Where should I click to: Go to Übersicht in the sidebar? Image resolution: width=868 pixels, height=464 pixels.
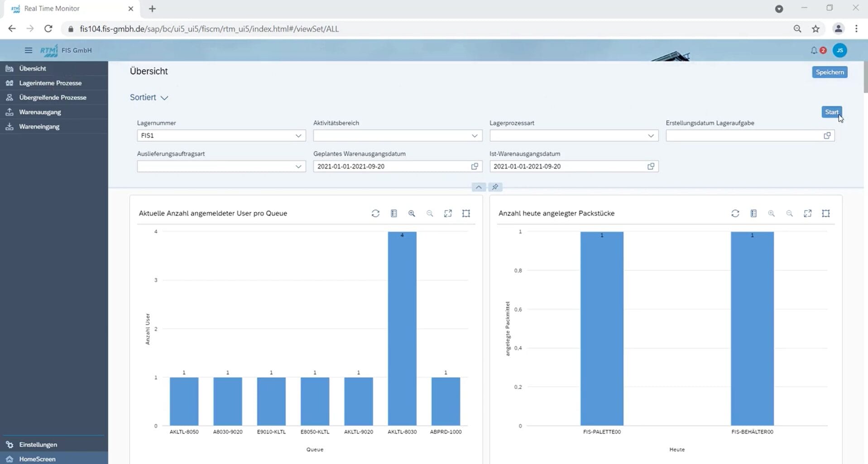click(54, 68)
